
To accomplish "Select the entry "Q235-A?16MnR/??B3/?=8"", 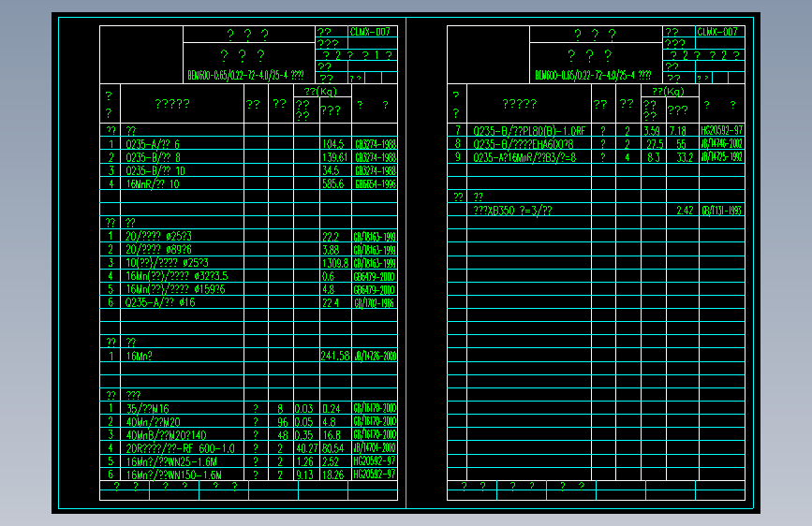I will point(524,157).
